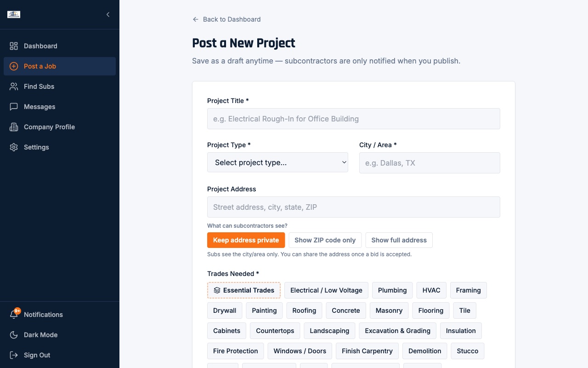
Task: Select Show full address option
Action: [399, 240]
